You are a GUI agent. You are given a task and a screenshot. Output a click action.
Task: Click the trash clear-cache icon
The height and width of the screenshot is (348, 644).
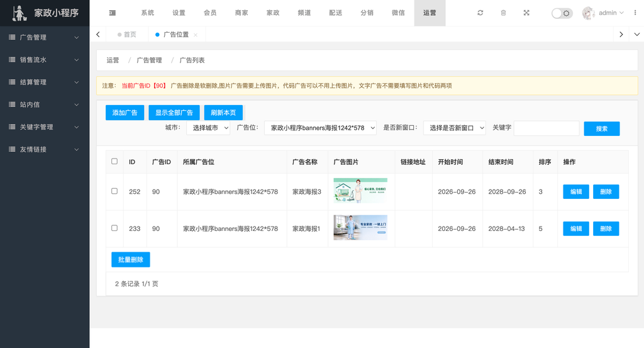click(x=503, y=13)
